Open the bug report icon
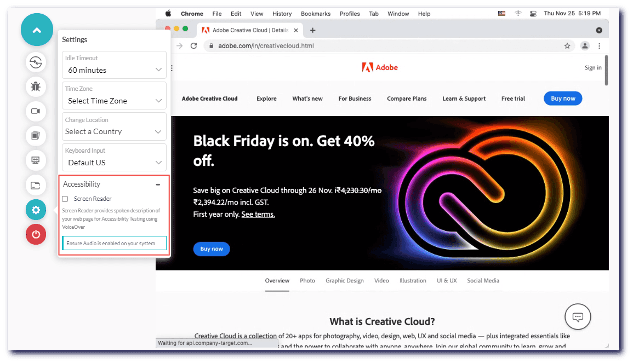 pos(36,86)
